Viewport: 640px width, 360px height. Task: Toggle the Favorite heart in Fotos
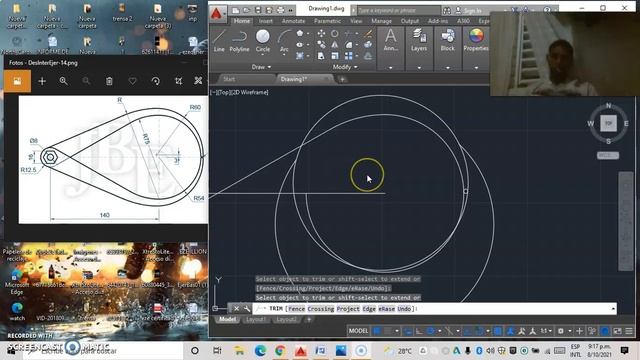point(132,81)
